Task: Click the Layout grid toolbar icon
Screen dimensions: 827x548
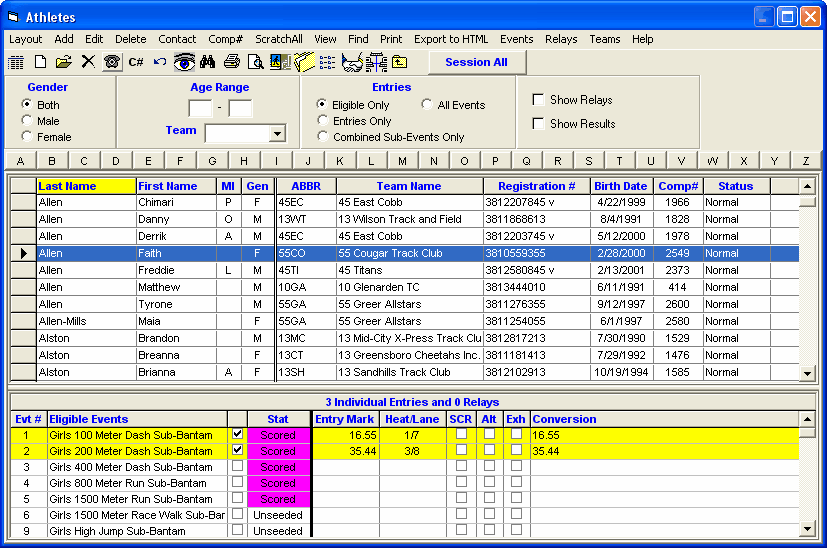Action: pyautogui.click(x=16, y=62)
